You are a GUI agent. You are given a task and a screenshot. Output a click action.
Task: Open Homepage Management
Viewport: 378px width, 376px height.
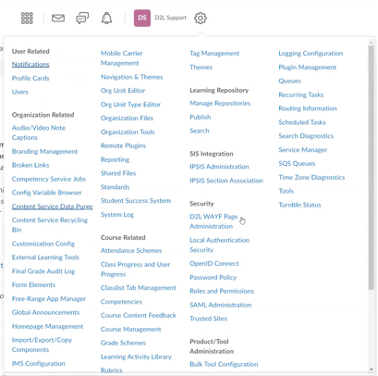pos(48,326)
